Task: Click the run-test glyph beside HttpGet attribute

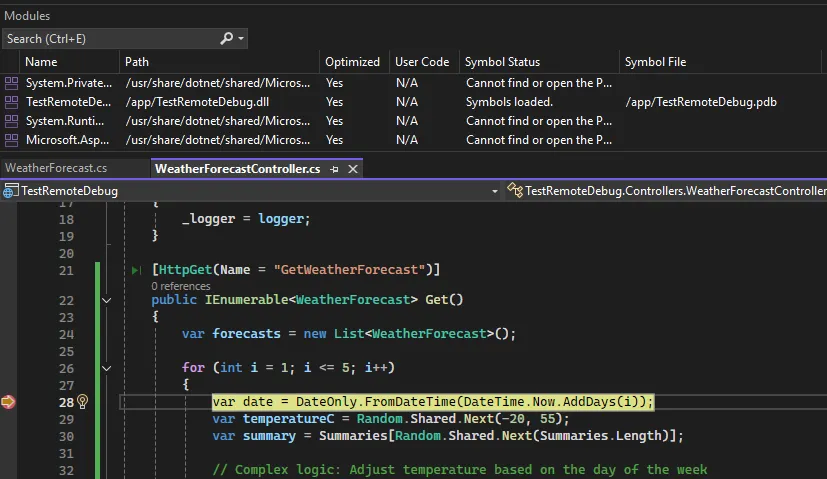Action: [136, 270]
